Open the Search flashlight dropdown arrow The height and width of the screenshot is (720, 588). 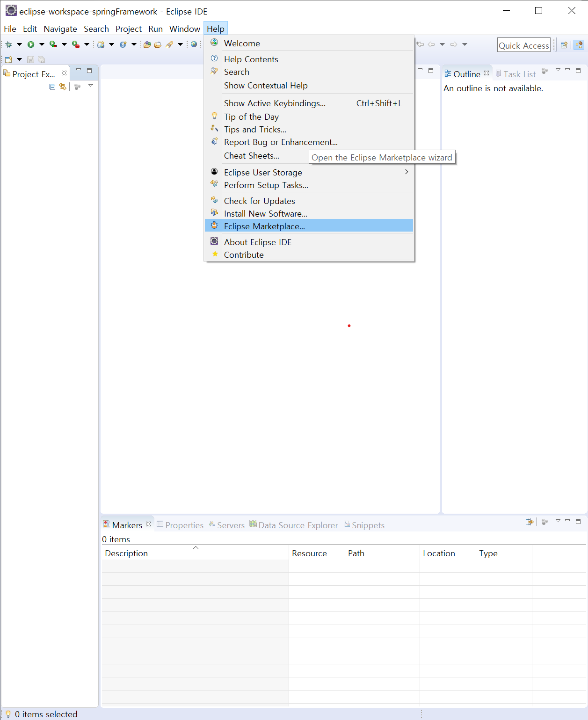point(180,44)
